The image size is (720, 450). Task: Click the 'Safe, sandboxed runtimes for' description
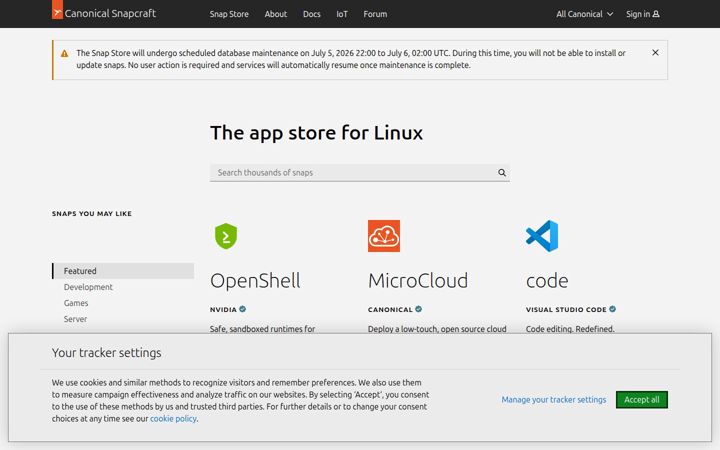(263, 329)
